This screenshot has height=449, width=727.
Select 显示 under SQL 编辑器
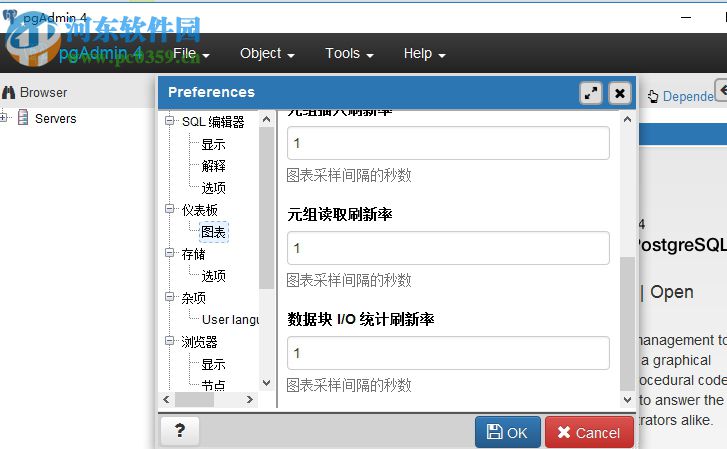213,144
